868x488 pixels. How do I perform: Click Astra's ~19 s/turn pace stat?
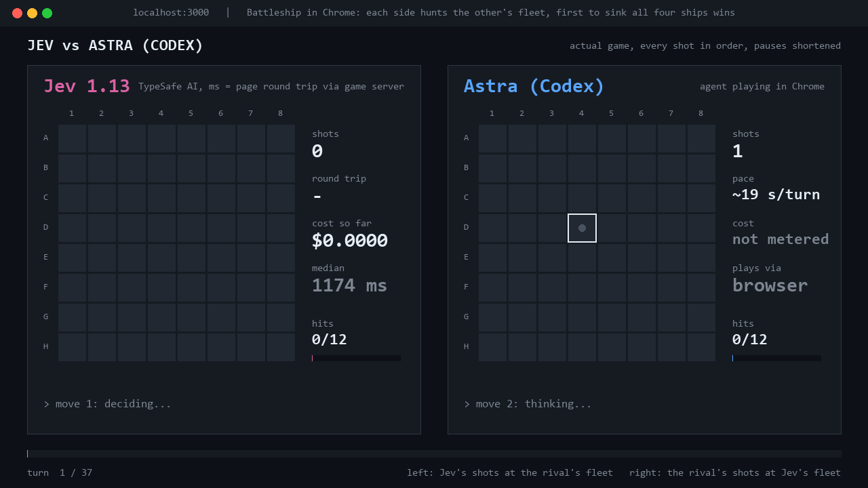776,195
